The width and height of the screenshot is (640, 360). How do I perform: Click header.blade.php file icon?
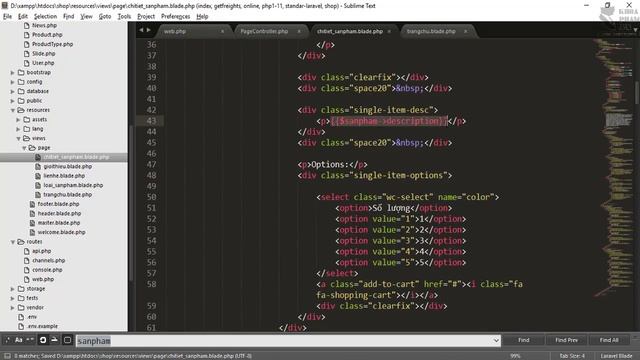32,213
